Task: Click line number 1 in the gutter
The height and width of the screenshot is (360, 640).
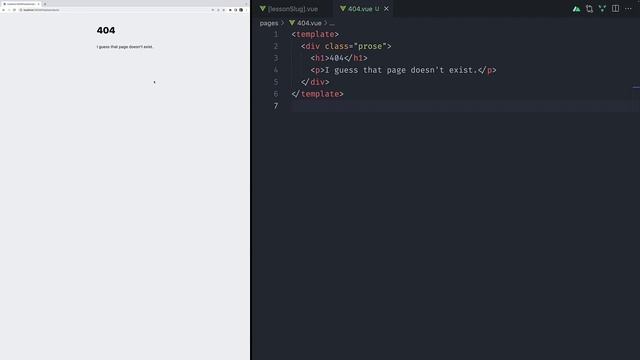Action: click(x=276, y=34)
